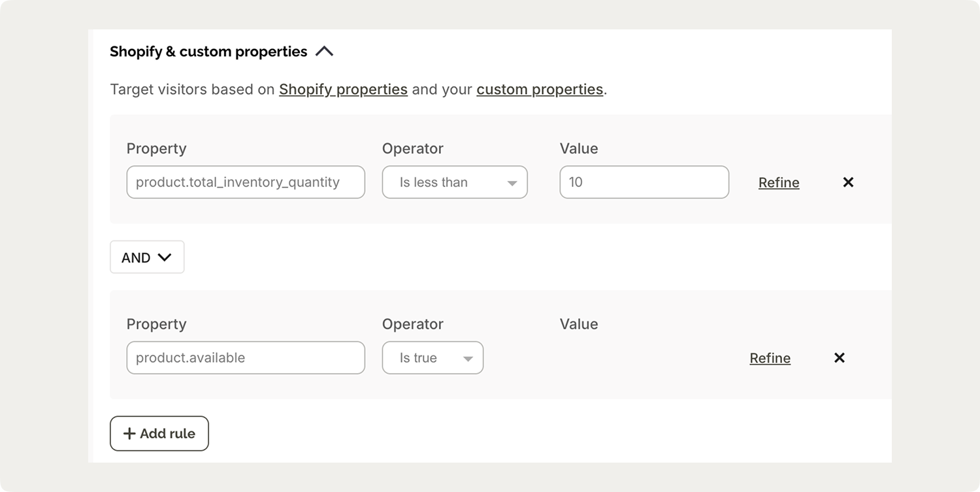The width and height of the screenshot is (980, 492).
Task: Click the Property label above product.available
Action: tap(156, 324)
